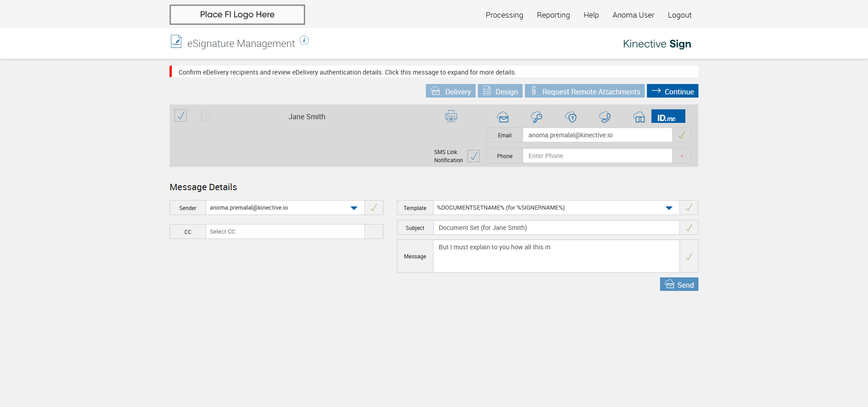Screen dimensions: 868x407
Task: Click the printer icon for Jane Smith
Action: pyautogui.click(x=451, y=117)
